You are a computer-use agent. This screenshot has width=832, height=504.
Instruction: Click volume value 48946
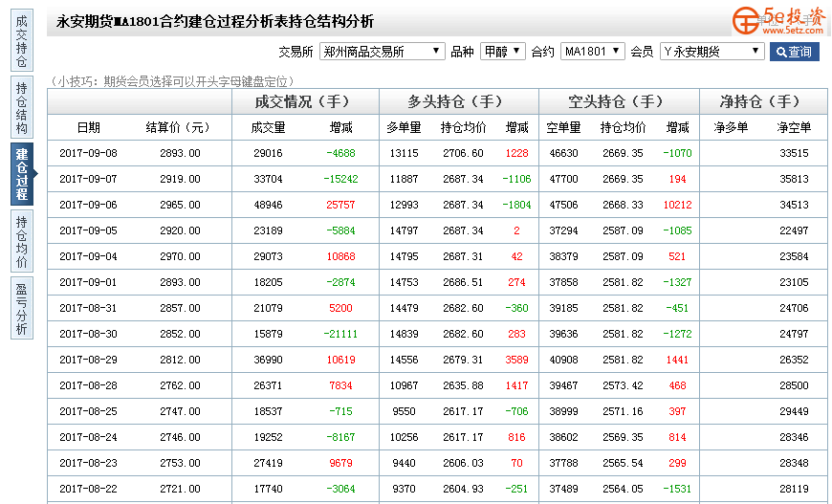click(x=268, y=205)
